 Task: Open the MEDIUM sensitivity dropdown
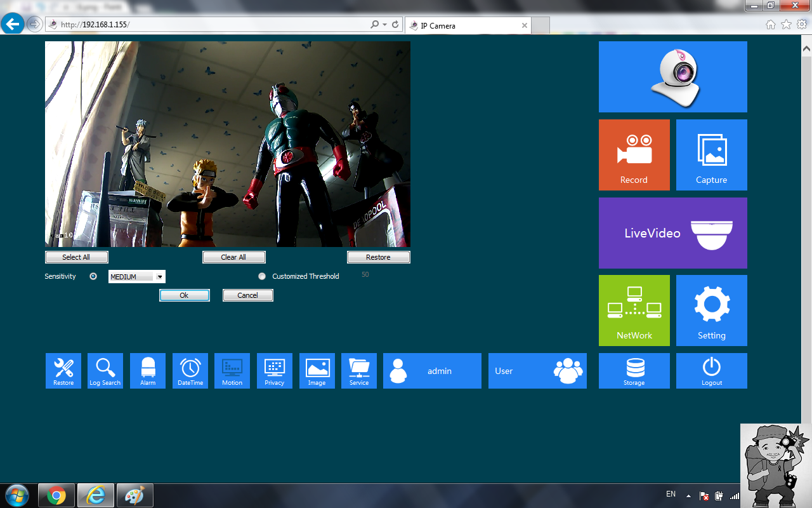pyautogui.click(x=137, y=277)
